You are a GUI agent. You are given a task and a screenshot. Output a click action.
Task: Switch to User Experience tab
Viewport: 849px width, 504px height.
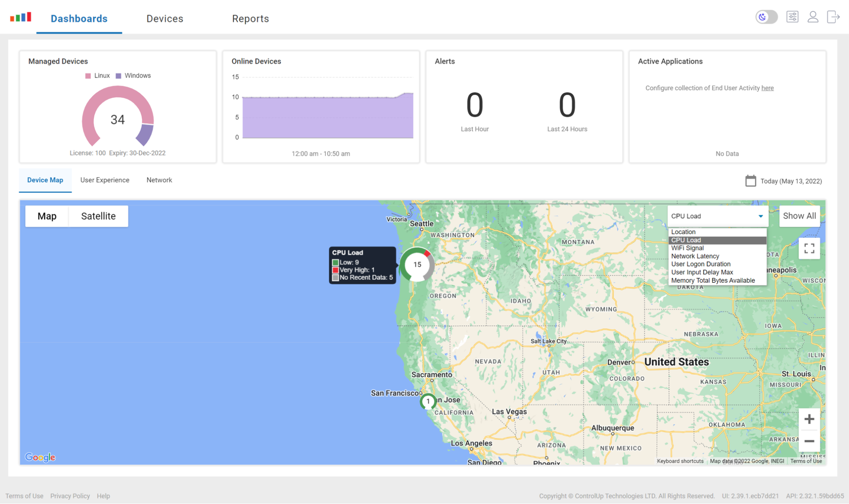(x=105, y=180)
